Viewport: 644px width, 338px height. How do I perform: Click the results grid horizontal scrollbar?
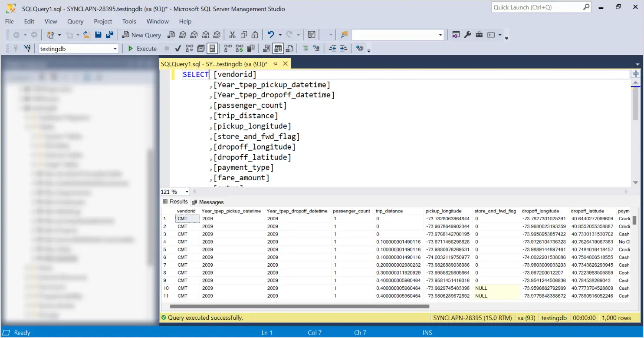tap(299, 306)
